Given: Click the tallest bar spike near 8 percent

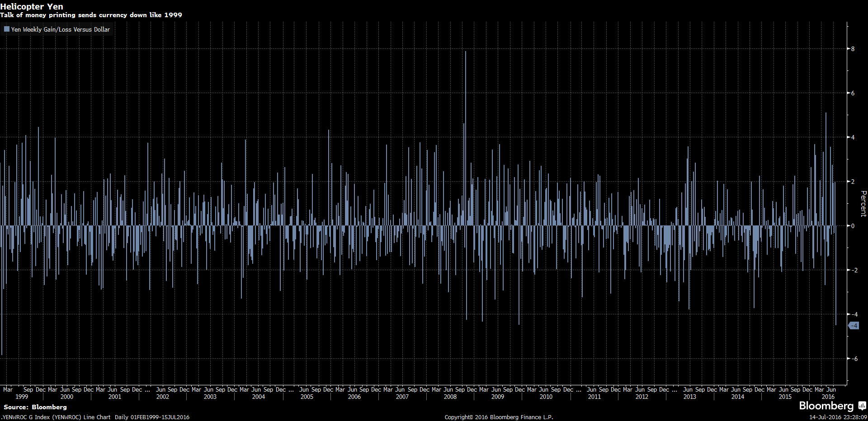Looking at the screenshot, I should [465, 90].
